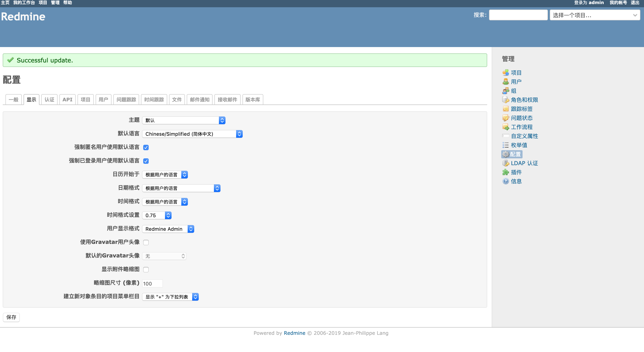This screenshot has height=352, width=644.
Task: Enable 使用Gravatar用户头像 checkbox
Action: point(146,243)
